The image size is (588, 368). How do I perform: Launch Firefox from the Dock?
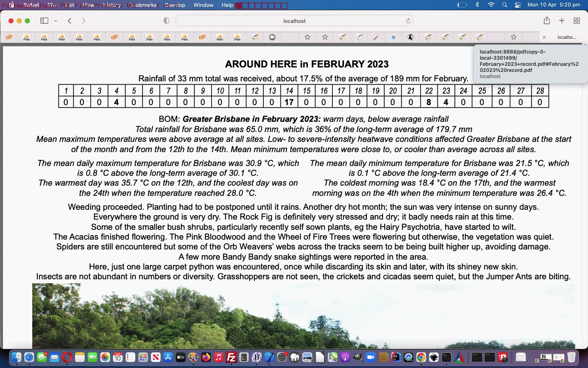(x=206, y=357)
